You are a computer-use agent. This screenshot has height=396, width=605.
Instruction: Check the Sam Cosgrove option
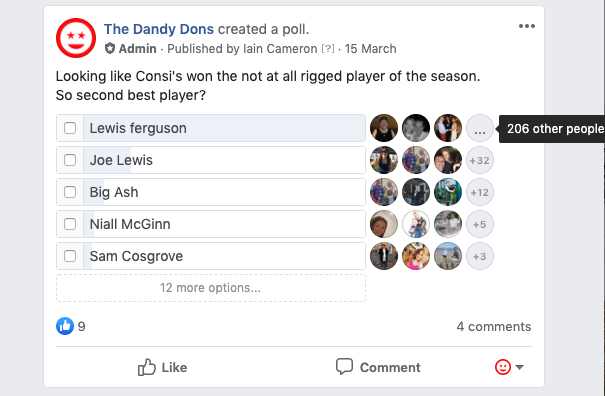tap(70, 256)
